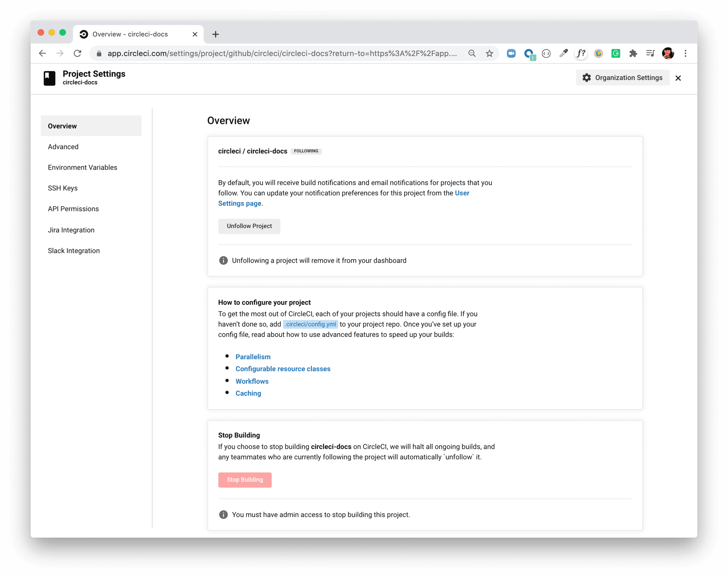Click the Workflows documentation link
The width and height of the screenshot is (728, 578).
pos(251,381)
